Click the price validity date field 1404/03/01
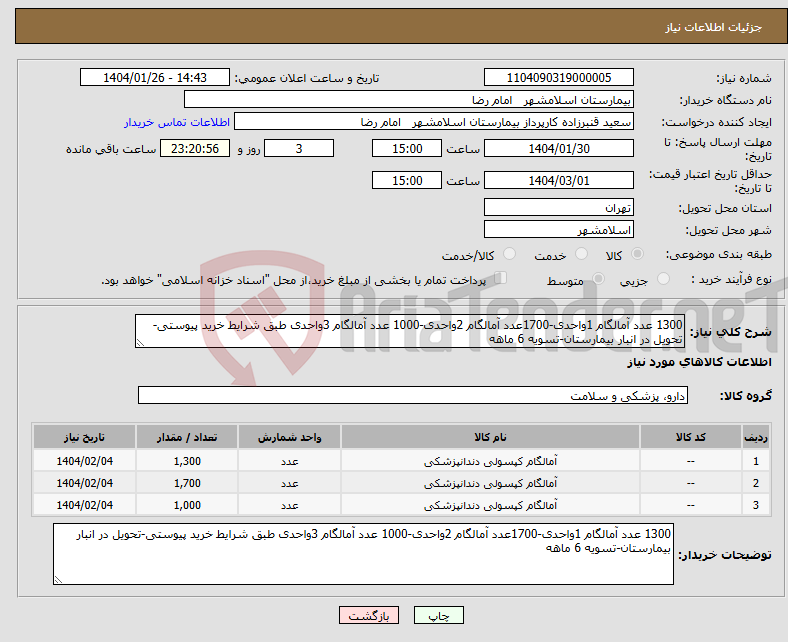788x642 pixels. (x=558, y=181)
